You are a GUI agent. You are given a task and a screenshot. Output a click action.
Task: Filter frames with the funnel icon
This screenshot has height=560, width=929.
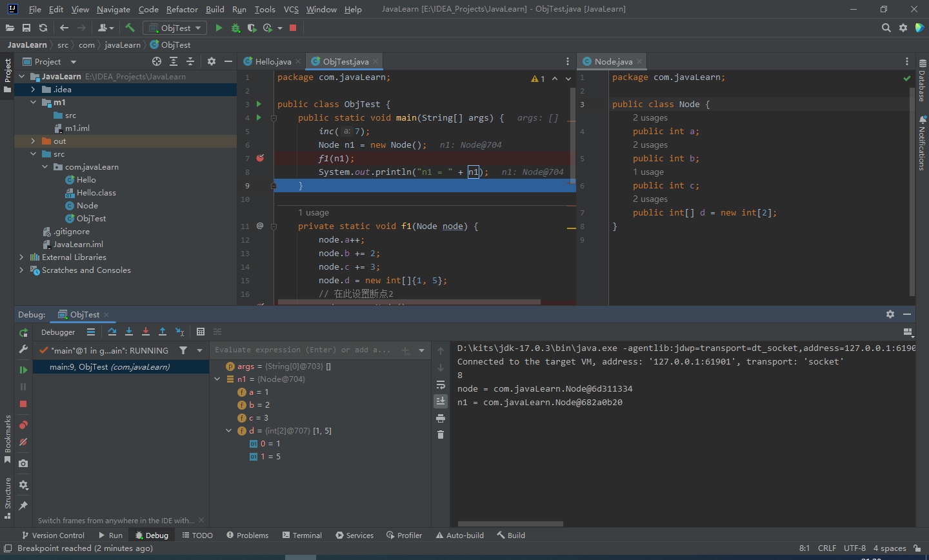tap(183, 350)
